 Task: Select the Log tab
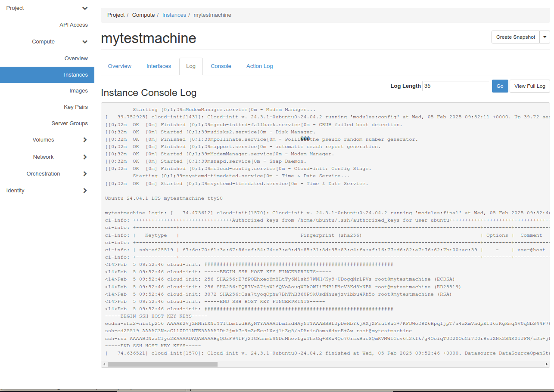tap(191, 66)
